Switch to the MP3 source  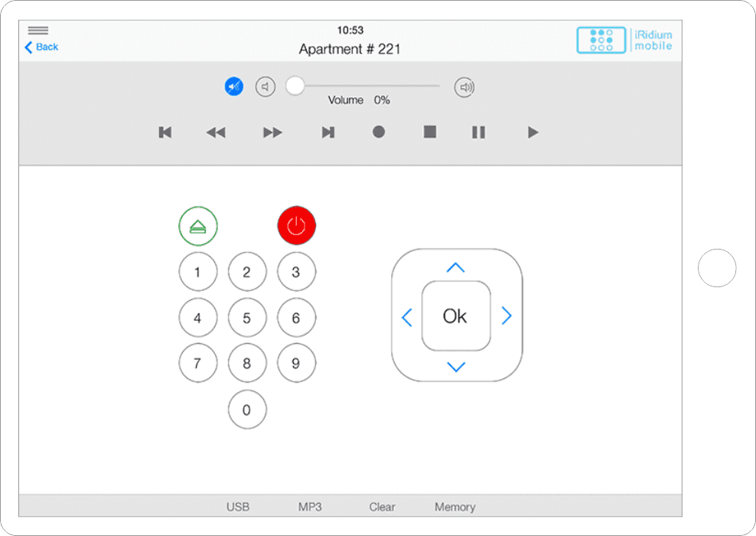coord(310,507)
